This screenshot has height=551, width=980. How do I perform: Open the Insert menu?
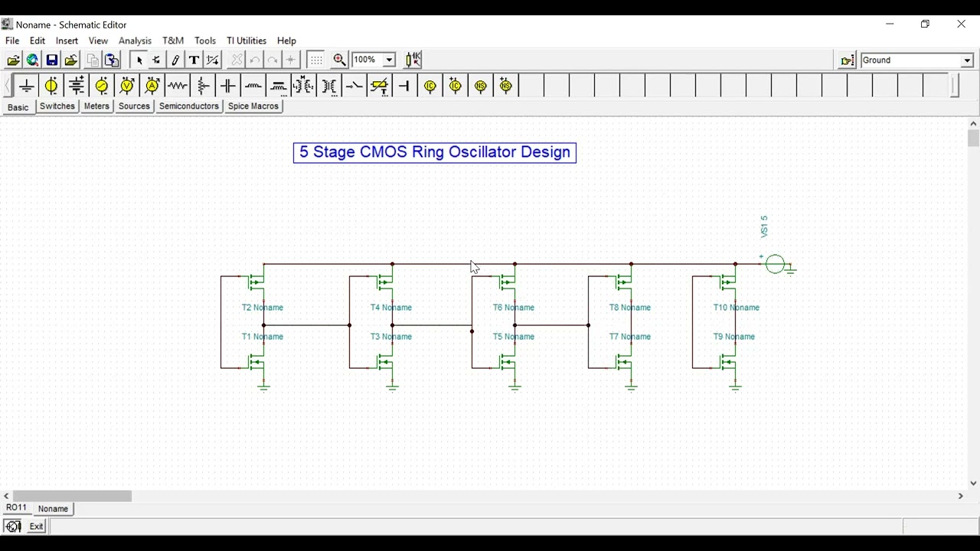(67, 41)
